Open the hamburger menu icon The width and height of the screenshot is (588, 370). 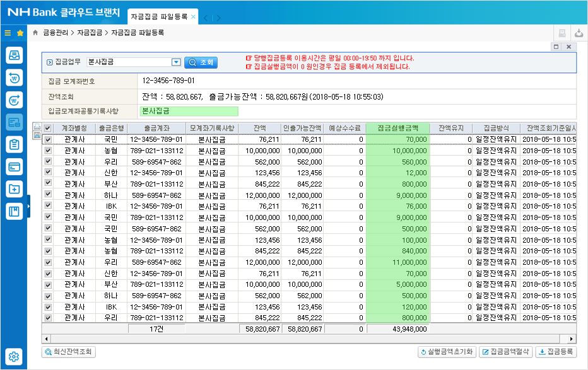tap(8, 33)
